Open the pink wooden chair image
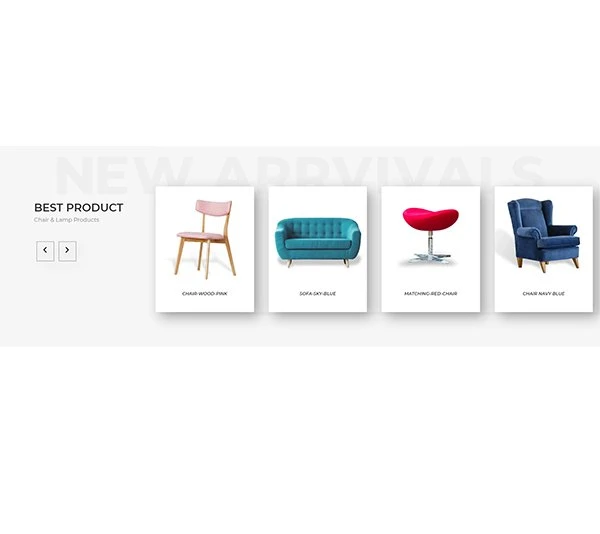The height and width of the screenshot is (534, 600). tap(205, 239)
